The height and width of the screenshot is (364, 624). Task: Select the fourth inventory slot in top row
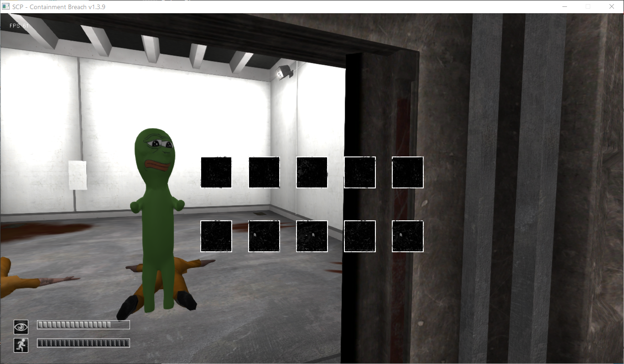(x=360, y=172)
